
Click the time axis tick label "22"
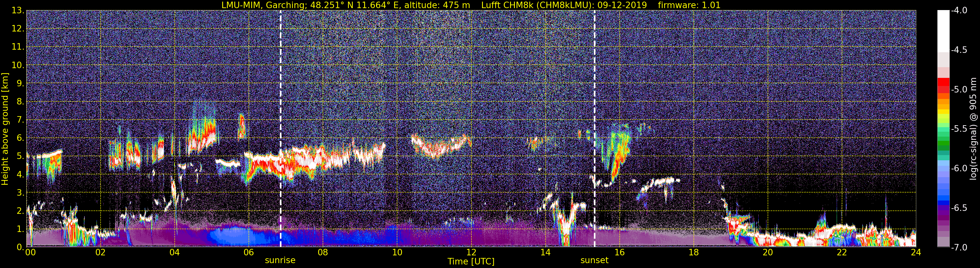(842, 252)
